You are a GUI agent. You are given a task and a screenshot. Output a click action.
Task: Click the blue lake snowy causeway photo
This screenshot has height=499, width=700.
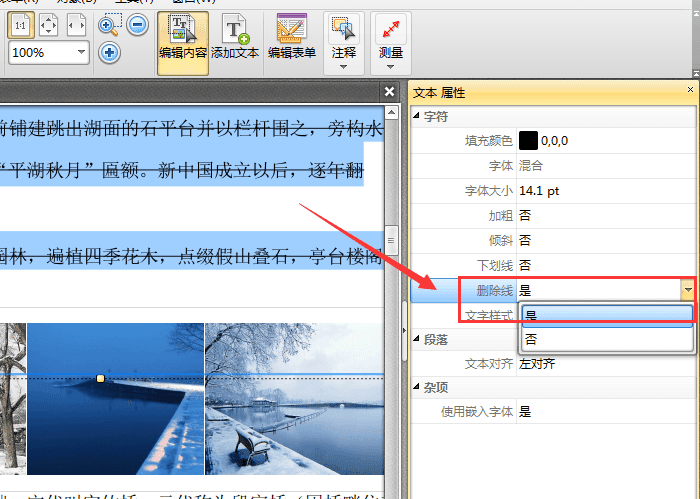[x=115, y=399]
